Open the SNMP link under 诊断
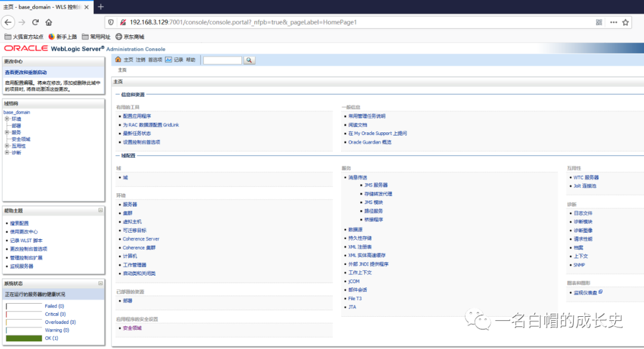Screen dimensions: 644x349 [x=579, y=265]
